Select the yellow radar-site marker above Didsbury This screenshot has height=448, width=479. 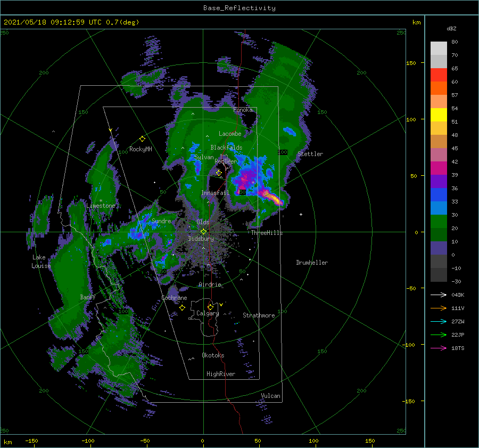tap(203, 232)
